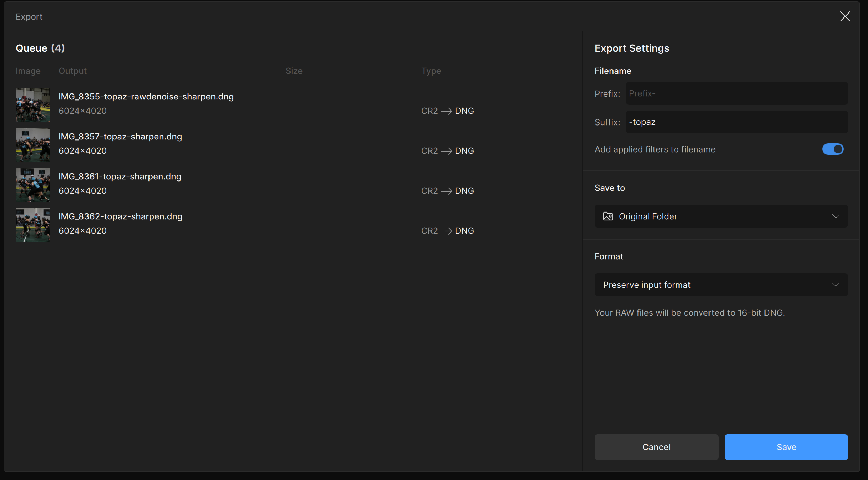Image resolution: width=868 pixels, height=480 pixels.
Task: Click the Type column header
Action: 431,71
